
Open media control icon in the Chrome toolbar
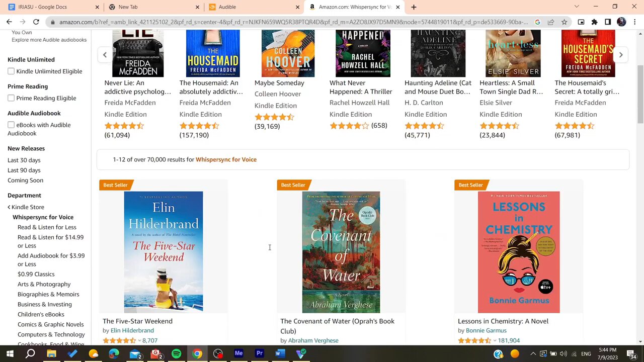click(581, 22)
